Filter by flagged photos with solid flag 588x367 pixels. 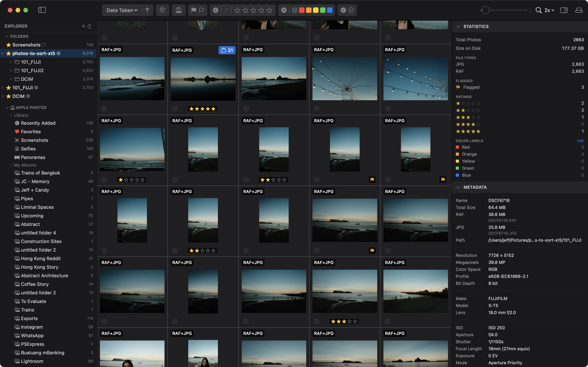pos(194,10)
